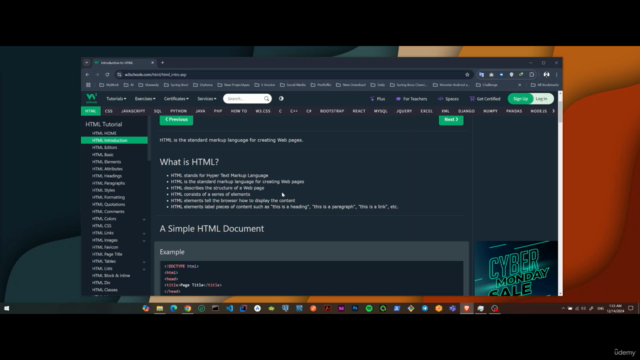This screenshot has height=360, width=640.
Task: Select the NODEJS topic tab
Action: point(538,111)
